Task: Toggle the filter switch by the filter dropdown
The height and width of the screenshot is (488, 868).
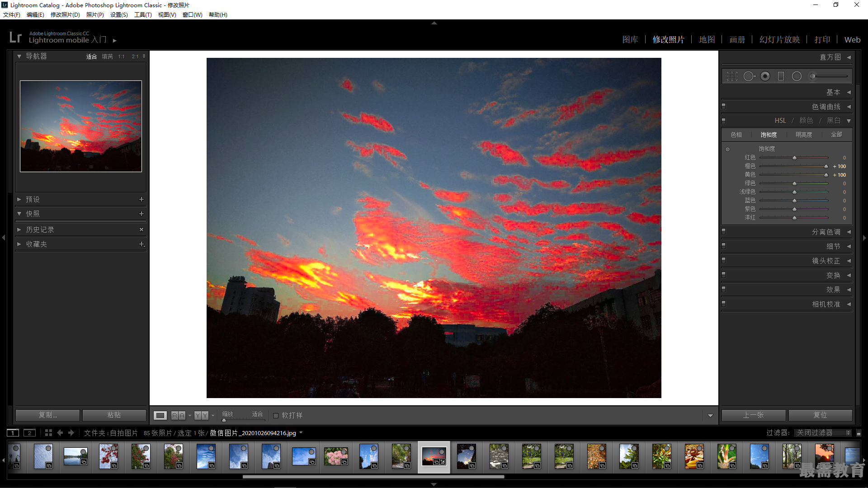Action: click(x=859, y=433)
